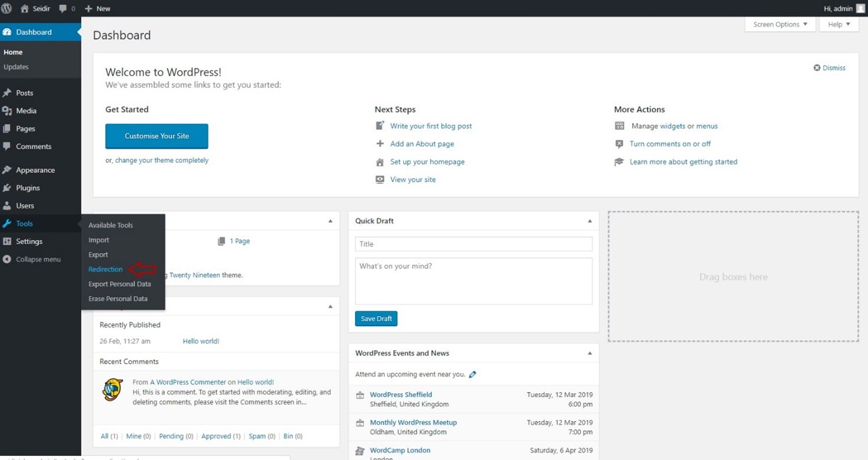The width and height of the screenshot is (868, 460).
Task: Collapse the Quick Draft widget
Action: point(590,221)
